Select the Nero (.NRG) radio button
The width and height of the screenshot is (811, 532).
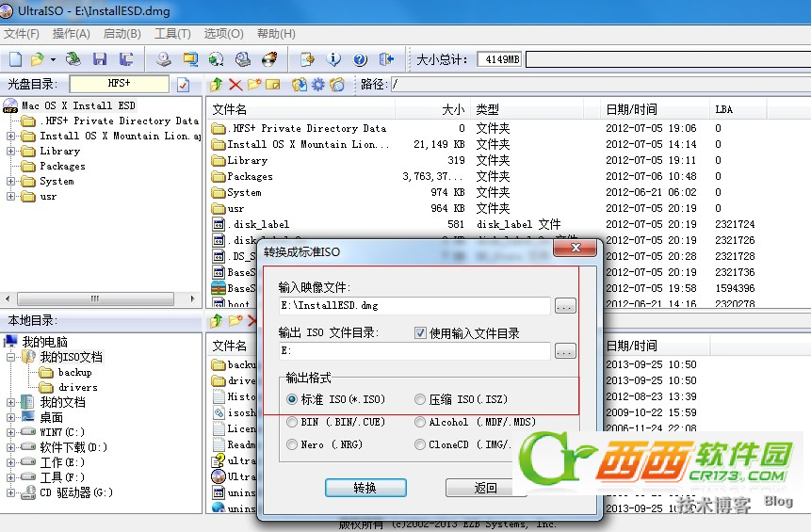coord(292,444)
